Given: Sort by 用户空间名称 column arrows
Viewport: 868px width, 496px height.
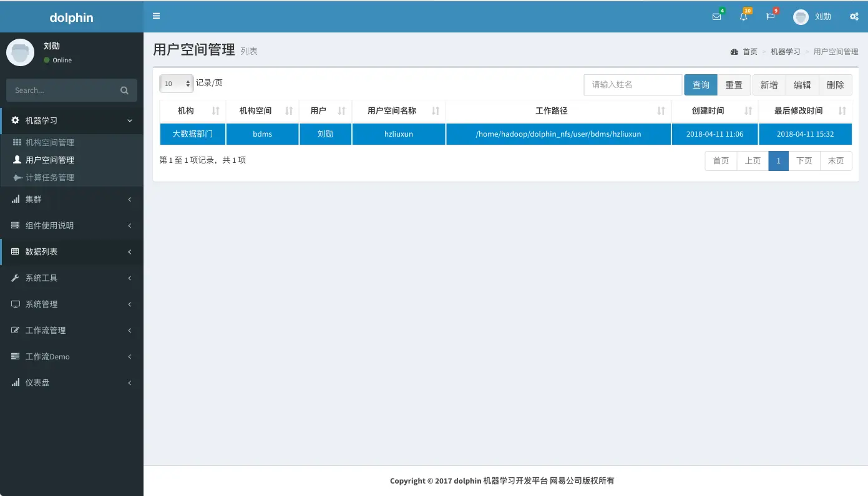Looking at the screenshot, I should (436, 111).
